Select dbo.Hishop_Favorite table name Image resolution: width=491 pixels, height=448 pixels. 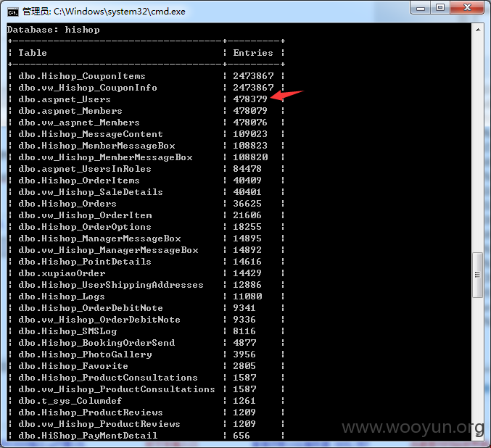coord(73,366)
